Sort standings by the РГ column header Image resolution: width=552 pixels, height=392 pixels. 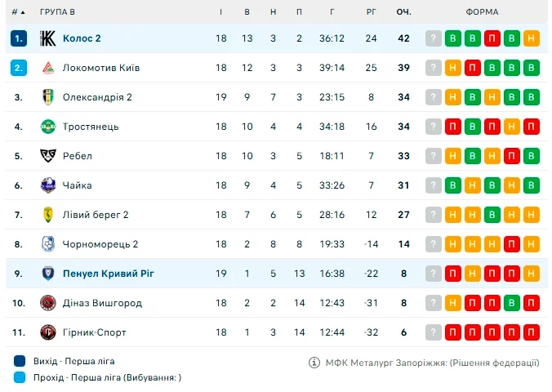click(x=372, y=12)
